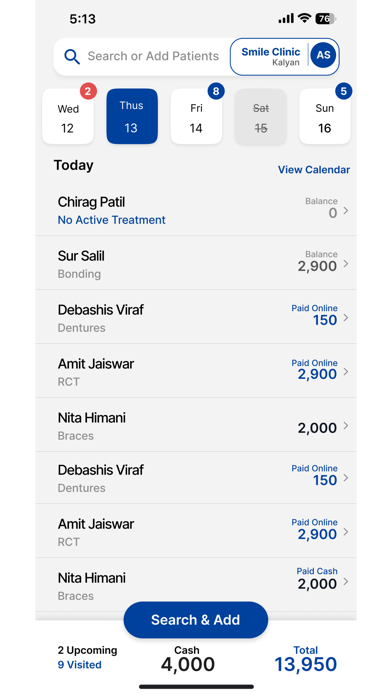Open Sur Salil details via chevron
This screenshot has height=696, width=392.
click(x=346, y=264)
